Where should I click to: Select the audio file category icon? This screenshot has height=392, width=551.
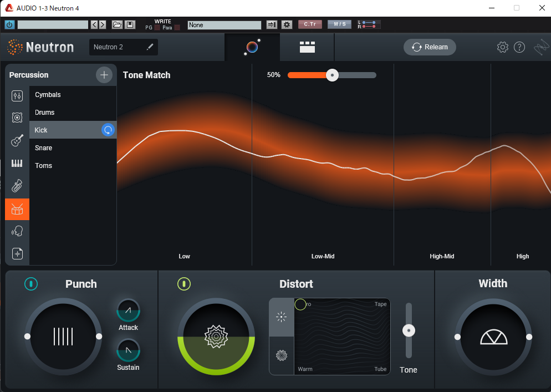click(x=17, y=253)
